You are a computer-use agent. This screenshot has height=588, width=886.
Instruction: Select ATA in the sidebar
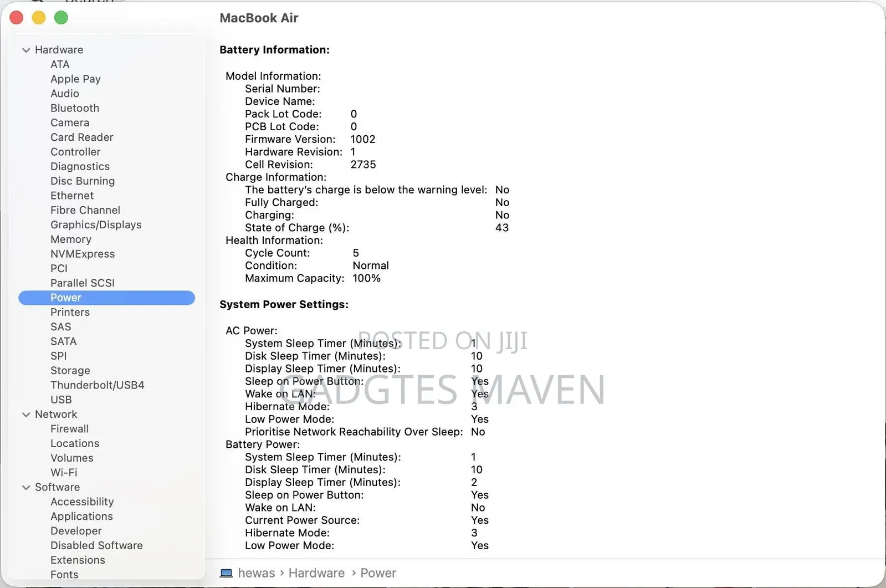coord(60,64)
